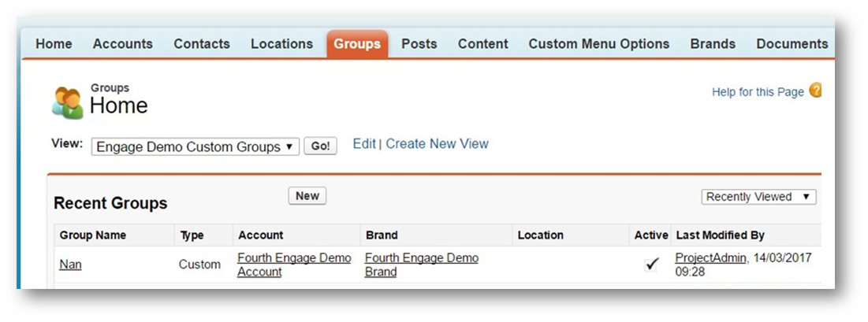
Task: Click the Group Name column header
Action: (x=92, y=235)
